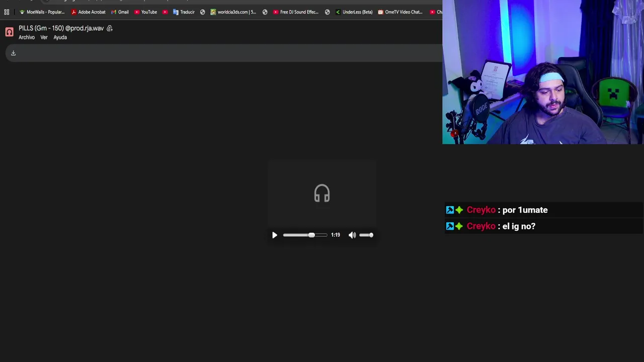The width and height of the screenshot is (644, 362).
Task: Open the Chrome apps grid icon
Action: pyautogui.click(x=7, y=12)
